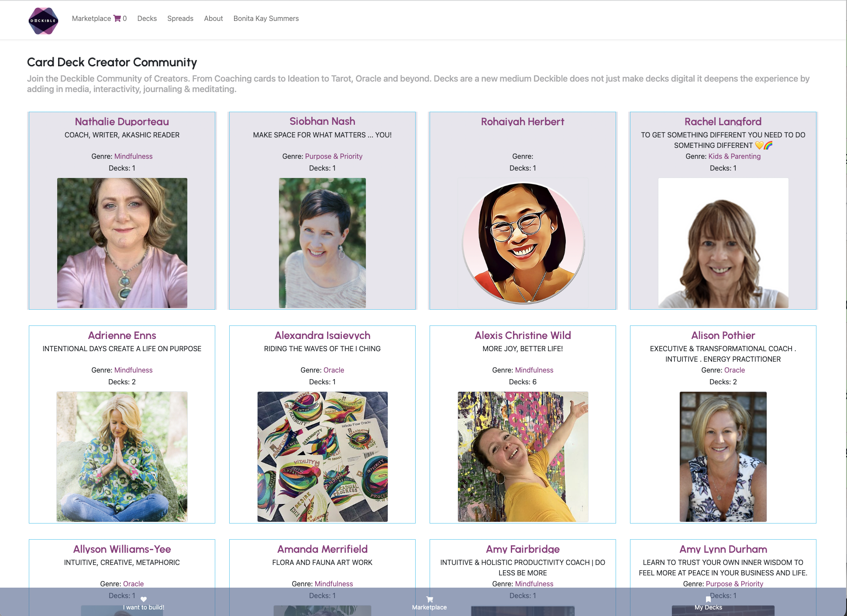Tap the heart icon above I want to build
This screenshot has height=616, width=847.
[144, 599]
